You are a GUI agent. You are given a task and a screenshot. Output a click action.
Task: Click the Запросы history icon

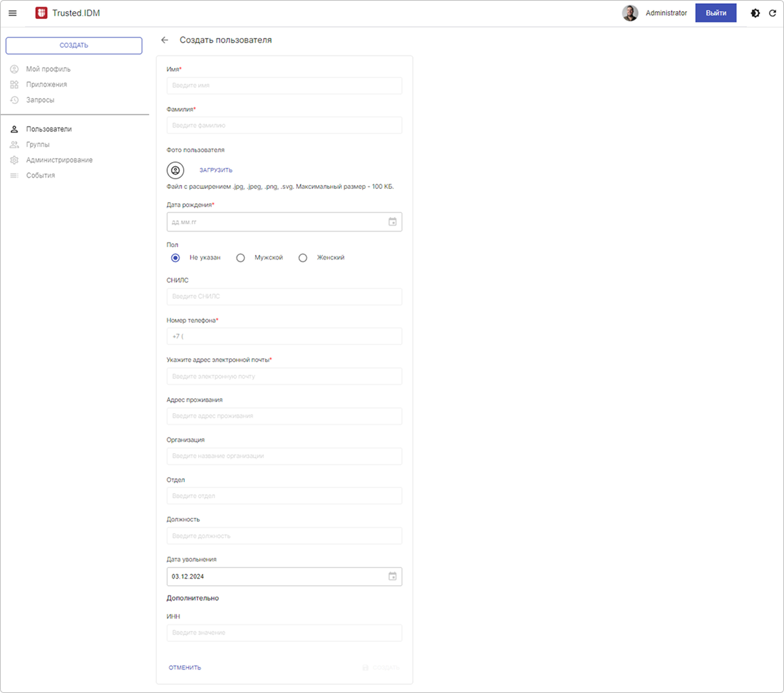pos(14,100)
